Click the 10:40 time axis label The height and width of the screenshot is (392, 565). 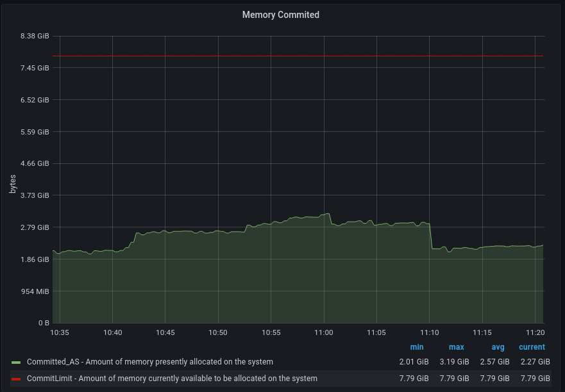click(x=113, y=332)
